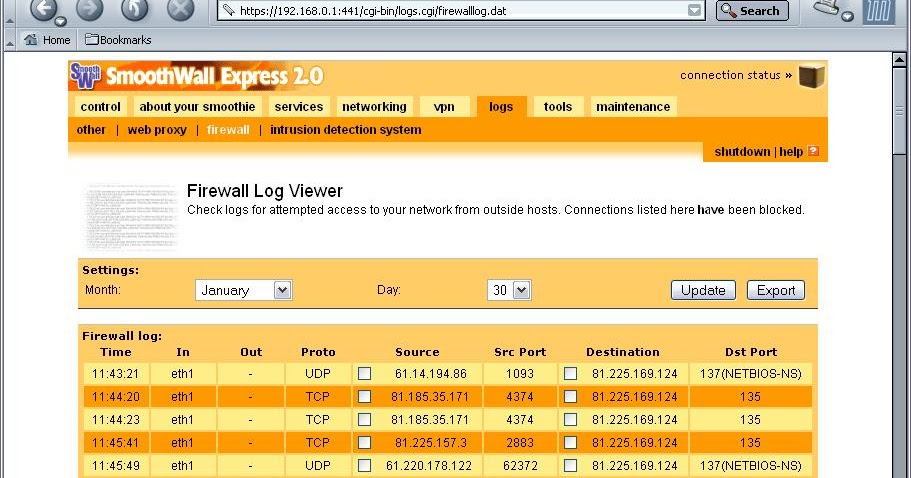Check Source box in 11:44:20 row
This screenshot has height=478, width=911.
[x=364, y=397]
